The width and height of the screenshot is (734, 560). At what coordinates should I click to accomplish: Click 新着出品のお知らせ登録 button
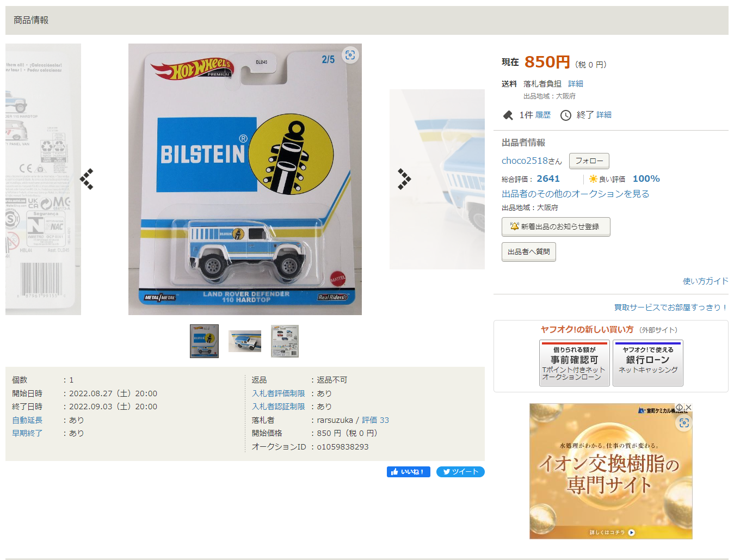tap(556, 227)
